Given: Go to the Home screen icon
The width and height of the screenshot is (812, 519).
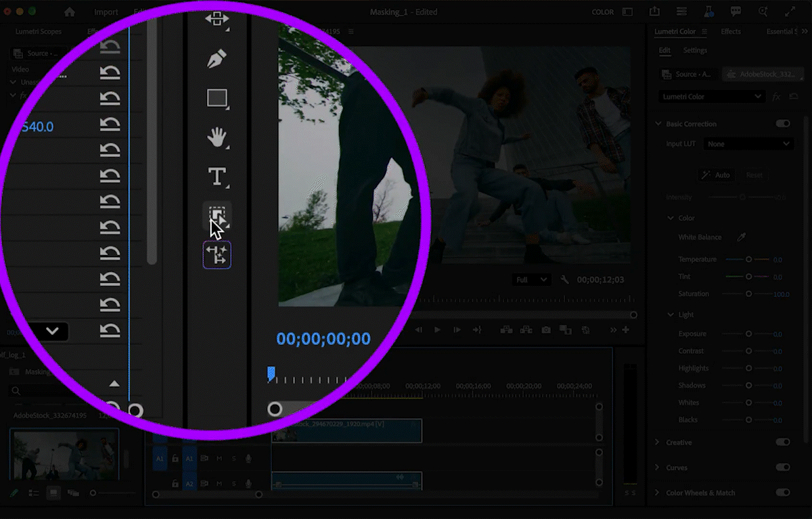Looking at the screenshot, I should (69, 12).
